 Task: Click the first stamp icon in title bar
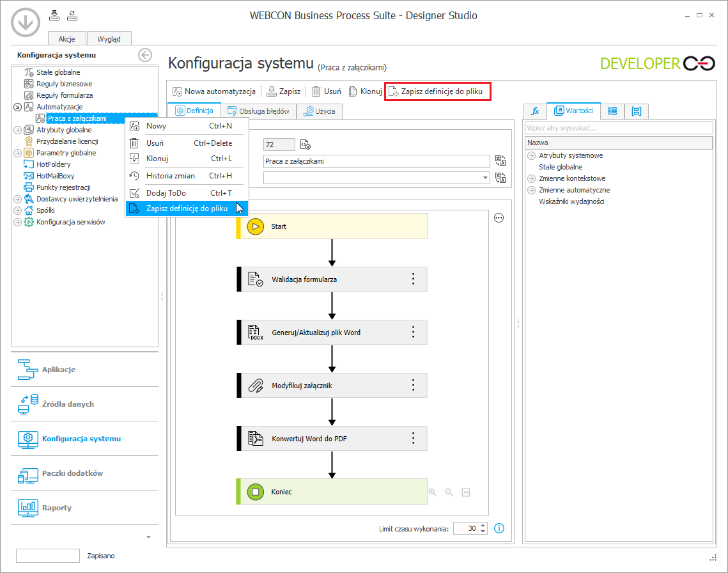point(54,16)
